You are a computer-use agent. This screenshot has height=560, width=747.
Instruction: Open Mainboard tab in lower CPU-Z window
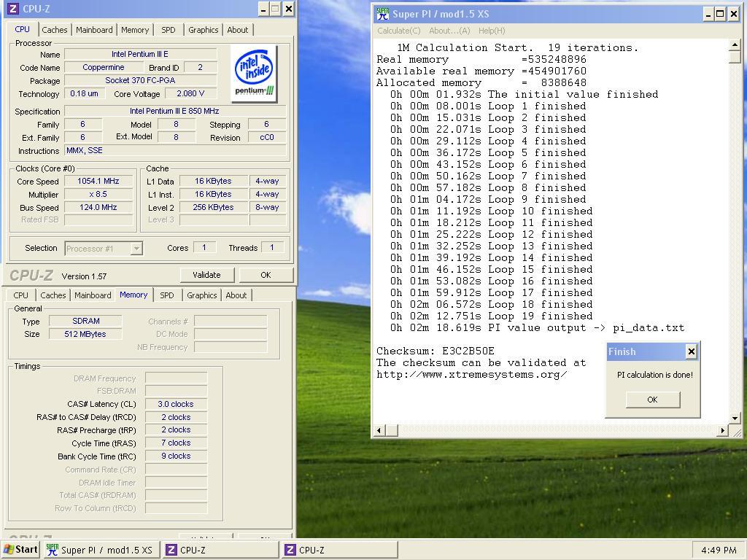point(93,295)
